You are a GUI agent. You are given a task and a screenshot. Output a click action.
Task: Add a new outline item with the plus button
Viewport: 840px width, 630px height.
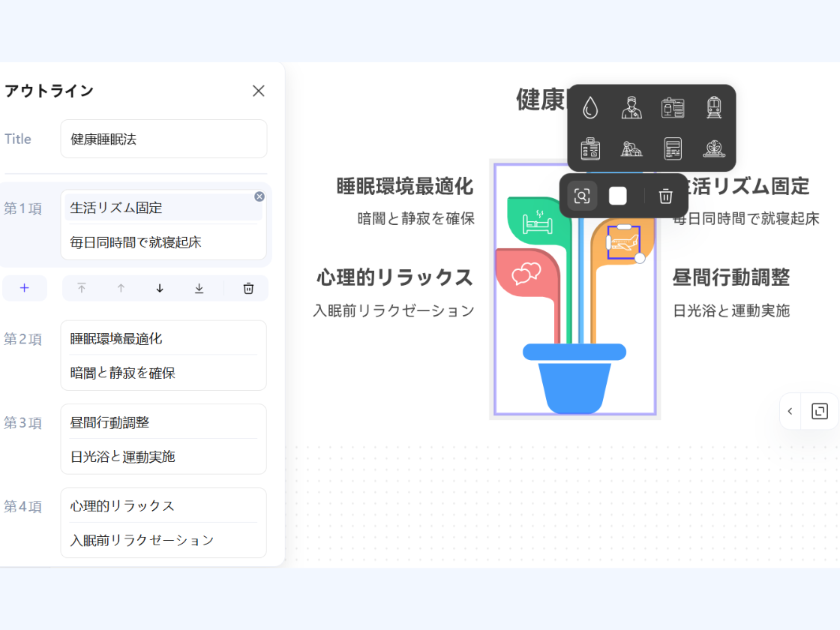[x=25, y=288]
